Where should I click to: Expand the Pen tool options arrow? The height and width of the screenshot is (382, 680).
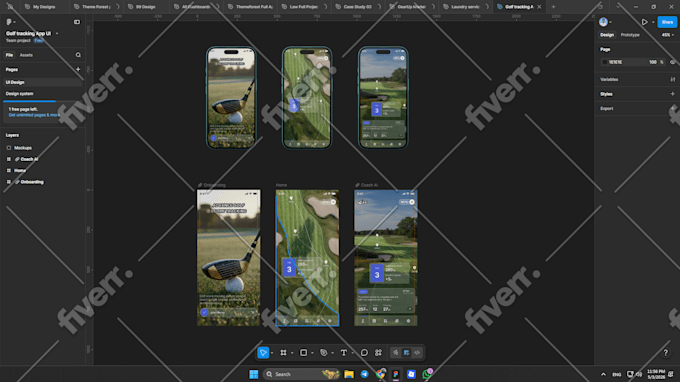coord(333,353)
